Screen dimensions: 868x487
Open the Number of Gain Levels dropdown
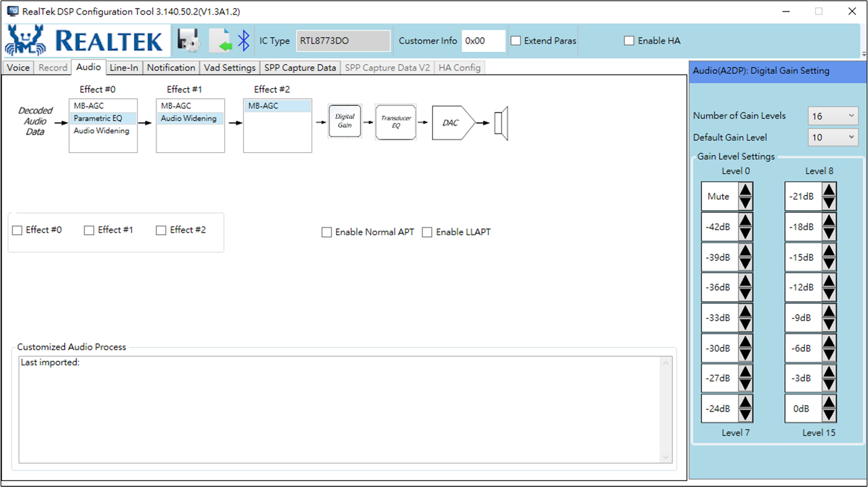(833, 116)
